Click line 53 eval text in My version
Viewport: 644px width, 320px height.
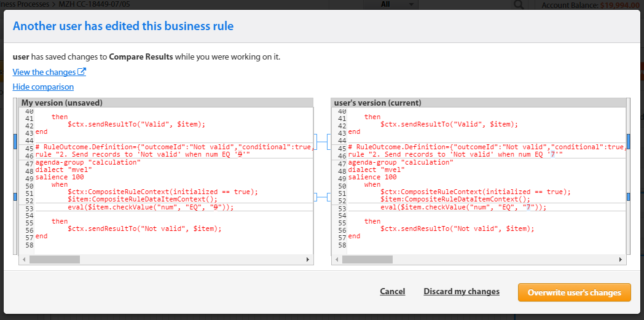(x=151, y=207)
